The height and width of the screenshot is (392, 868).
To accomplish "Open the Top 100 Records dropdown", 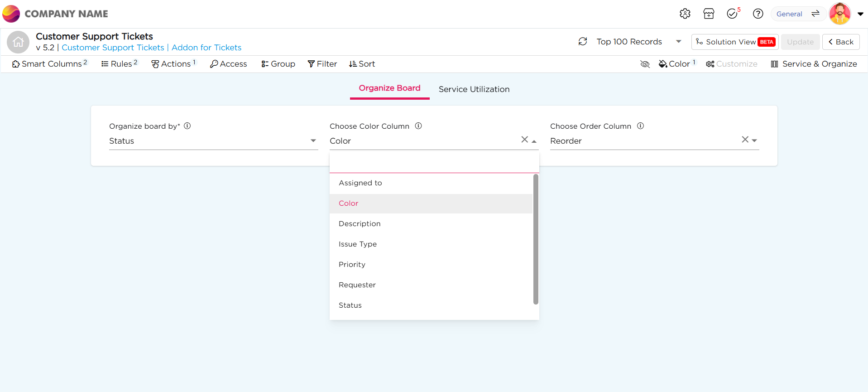I will coord(678,42).
